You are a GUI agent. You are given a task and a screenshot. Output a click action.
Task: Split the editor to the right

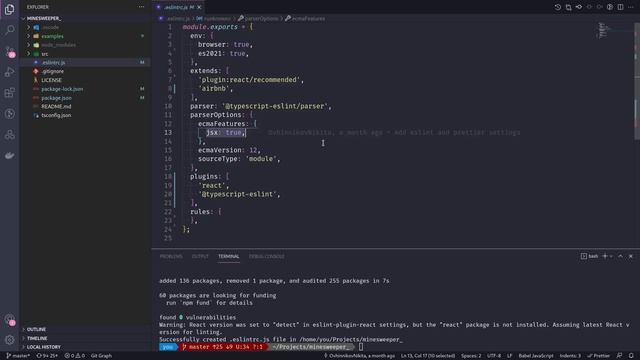[x=620, y=7]
